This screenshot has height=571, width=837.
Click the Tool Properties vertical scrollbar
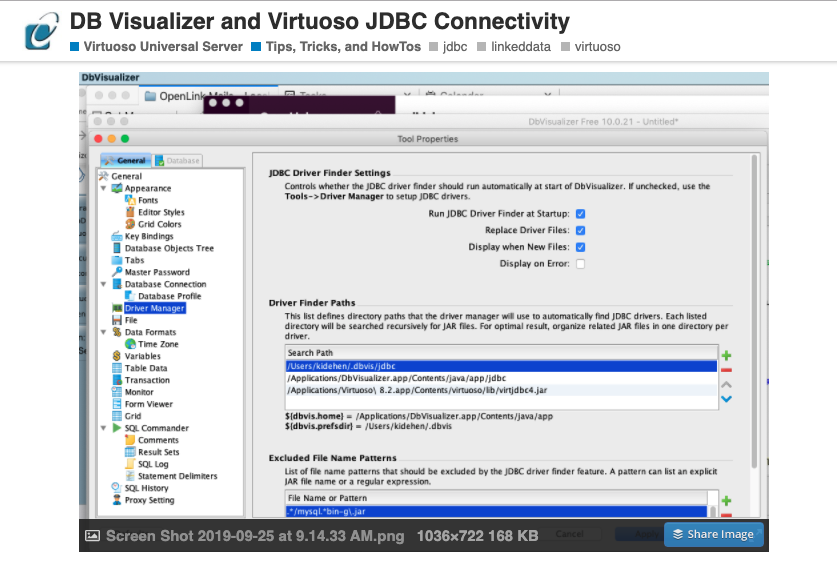(754, 312)
